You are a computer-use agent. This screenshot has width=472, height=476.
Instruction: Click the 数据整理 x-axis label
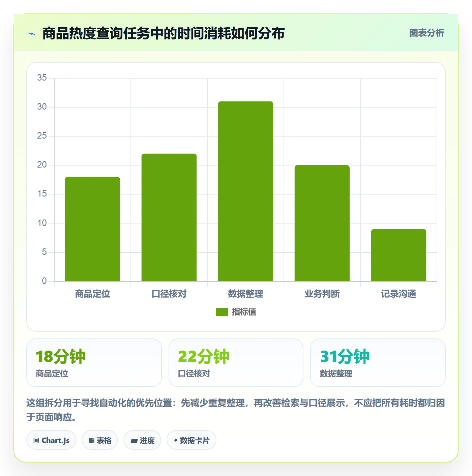pyautogui.click(x=245, y=294)
